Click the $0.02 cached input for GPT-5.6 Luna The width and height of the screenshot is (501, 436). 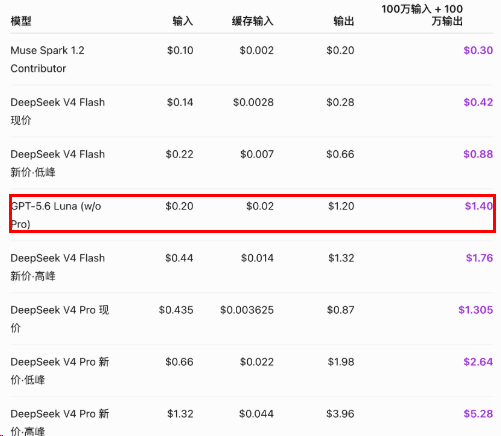point(260,206)
